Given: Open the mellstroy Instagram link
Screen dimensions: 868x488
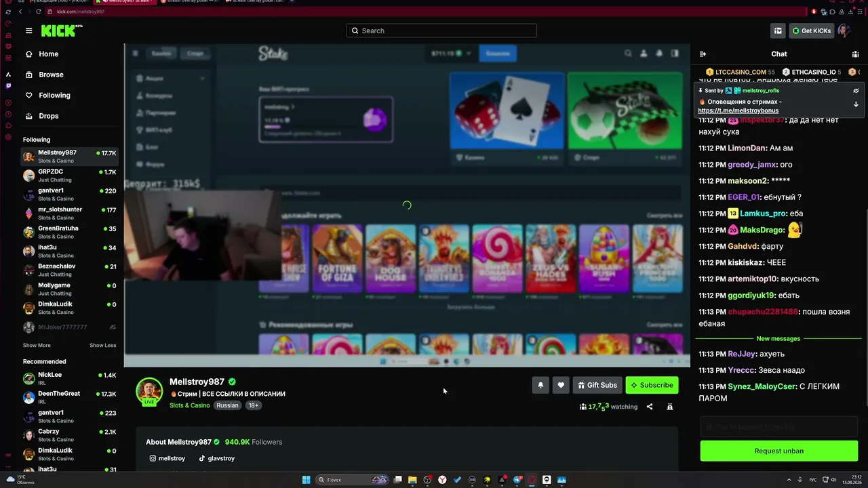Looking at the screenshot, I should 167,458.
